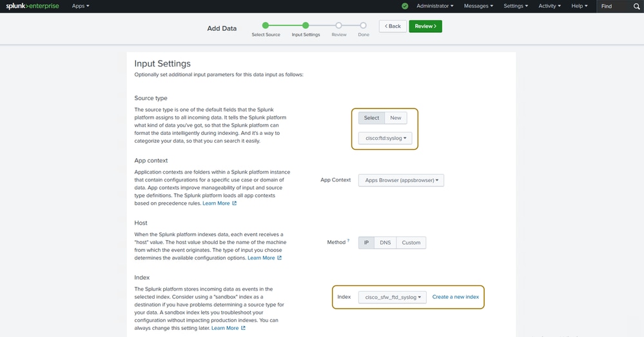
Task: Open Learn More link under Index
Action: click(x=228, y=329)
